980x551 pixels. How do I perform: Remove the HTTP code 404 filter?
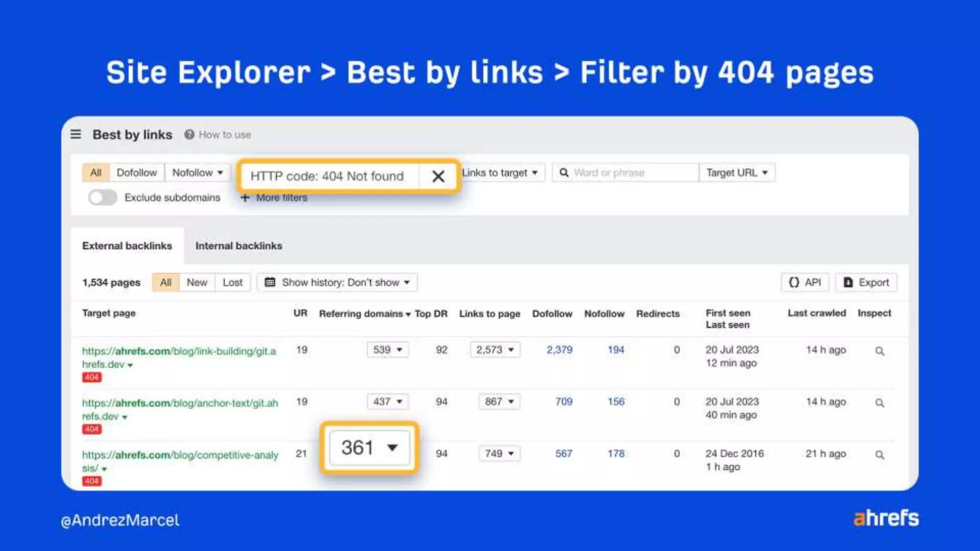point(438,176)
